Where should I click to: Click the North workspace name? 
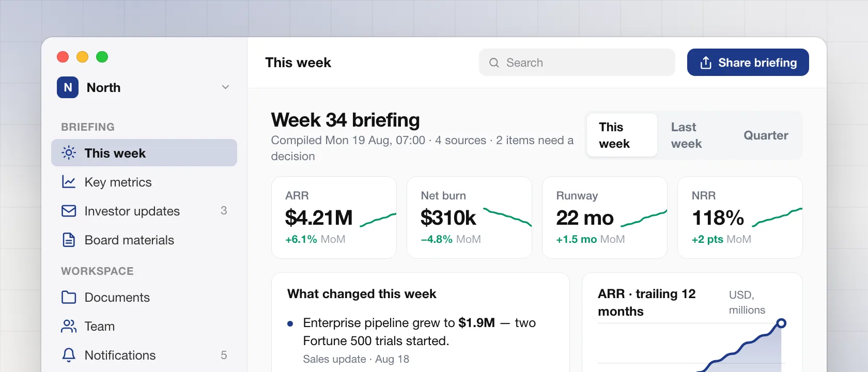point(103,87)
